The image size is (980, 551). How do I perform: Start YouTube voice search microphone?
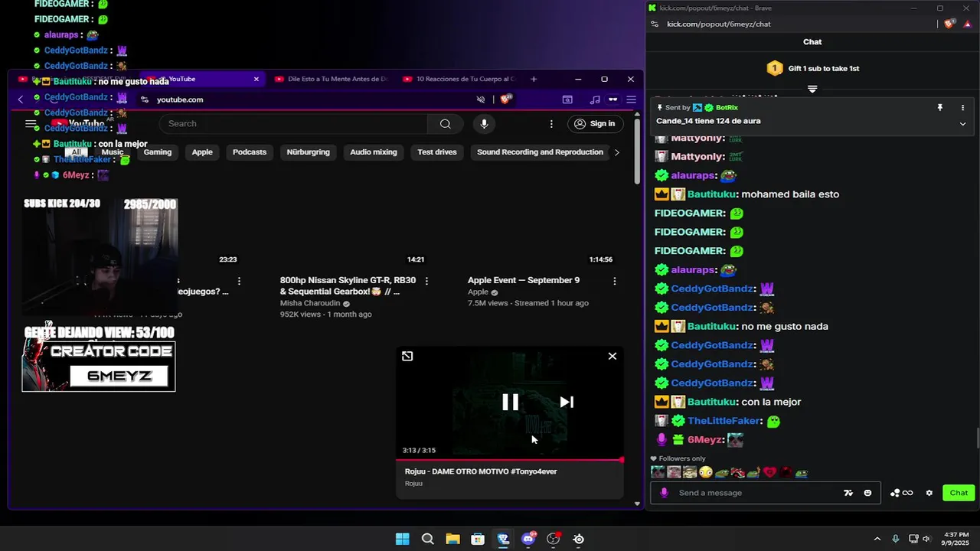point(484,123)
